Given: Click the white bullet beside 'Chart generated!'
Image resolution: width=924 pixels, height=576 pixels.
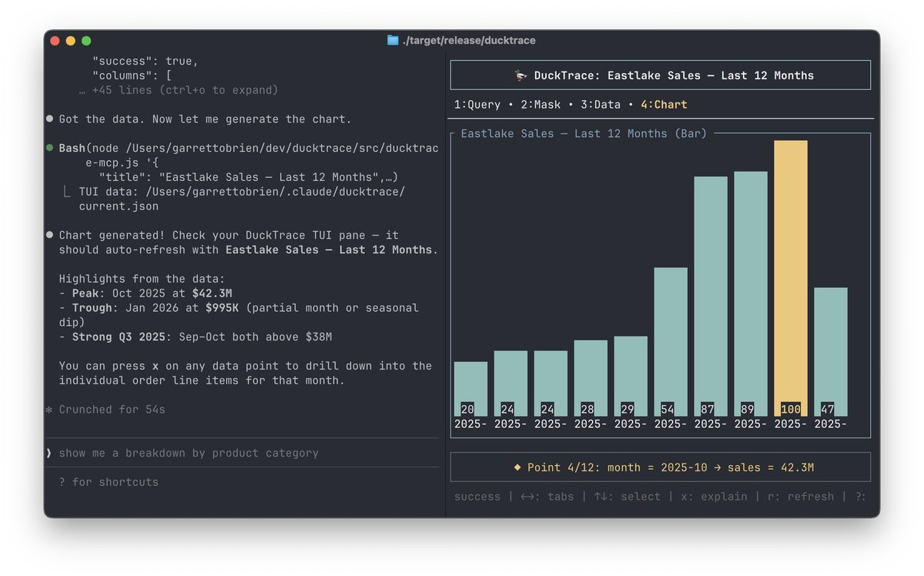Looking at the screenshot, I should (x=50, y=236).
